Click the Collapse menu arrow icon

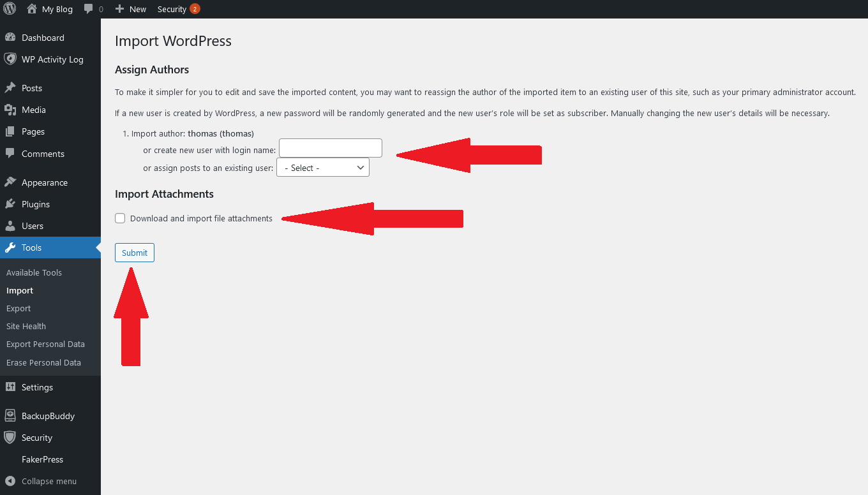(10, 481)
